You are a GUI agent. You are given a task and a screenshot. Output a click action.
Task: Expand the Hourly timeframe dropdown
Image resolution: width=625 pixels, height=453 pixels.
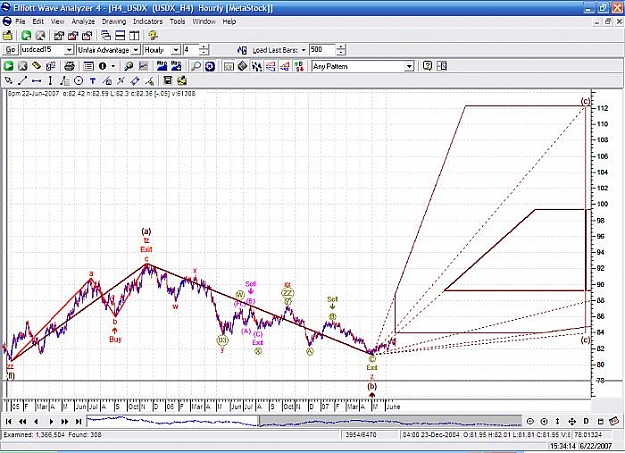tap(176, 50)
